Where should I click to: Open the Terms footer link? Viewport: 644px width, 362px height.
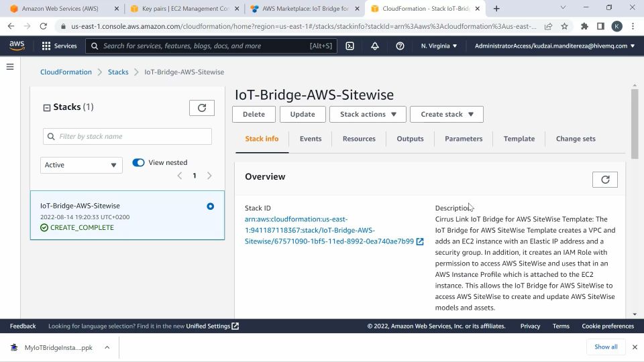coord(561,326)
